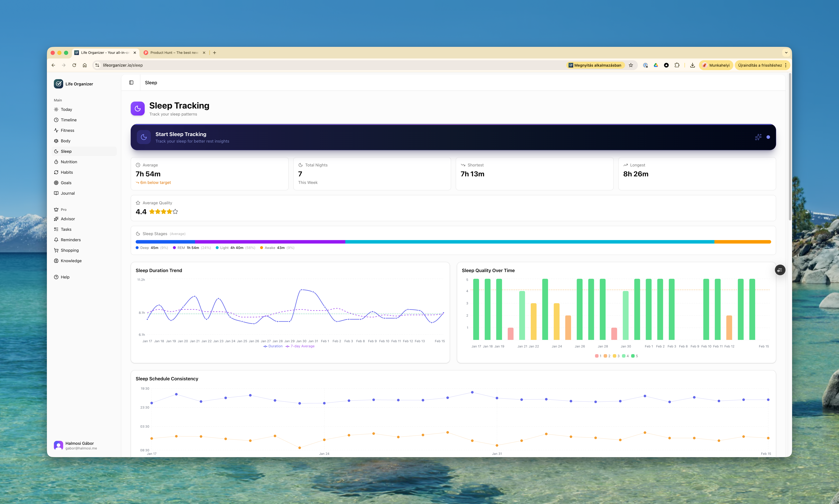Open the floating chart filter button
839x504 pixels.
780,270
